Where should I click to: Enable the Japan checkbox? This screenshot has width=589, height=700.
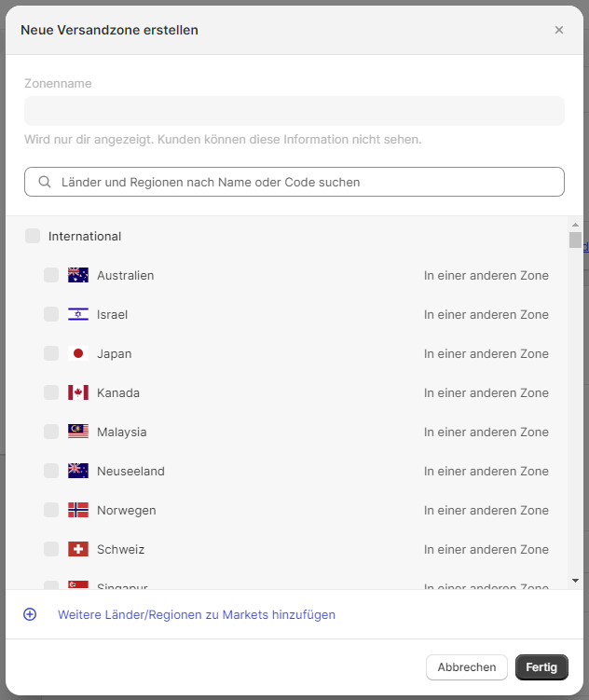coord(51,353)
